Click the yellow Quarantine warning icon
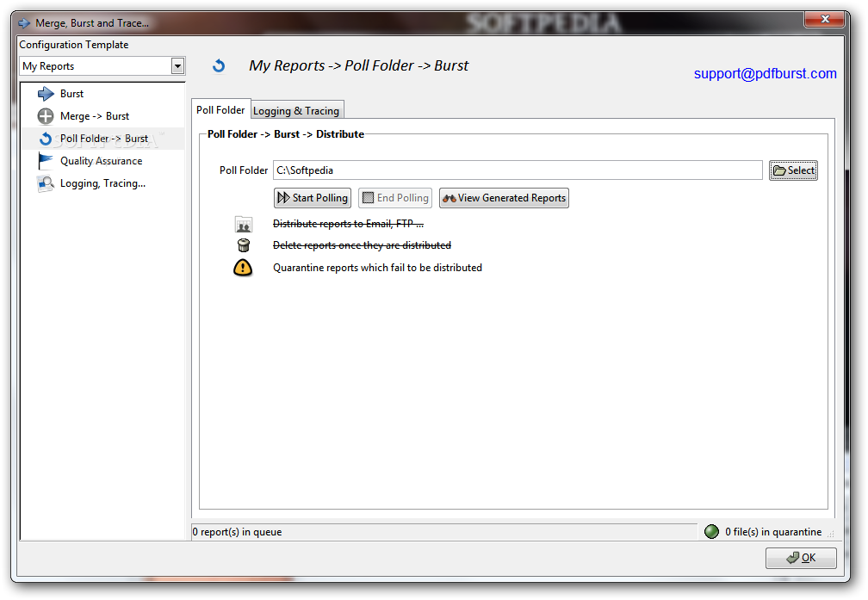Image resolution: width=868 pixels, height=600 pixels. tap(243, 268)
